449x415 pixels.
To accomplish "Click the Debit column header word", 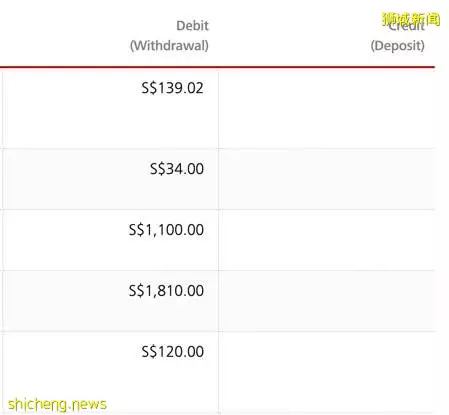I will pos(192,26).
